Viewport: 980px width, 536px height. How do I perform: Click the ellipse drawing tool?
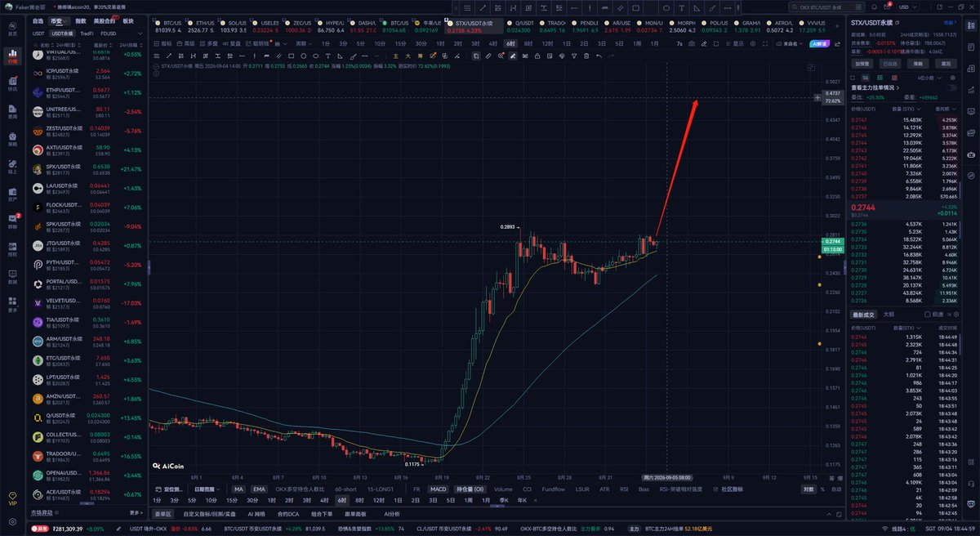coord(315,56)
